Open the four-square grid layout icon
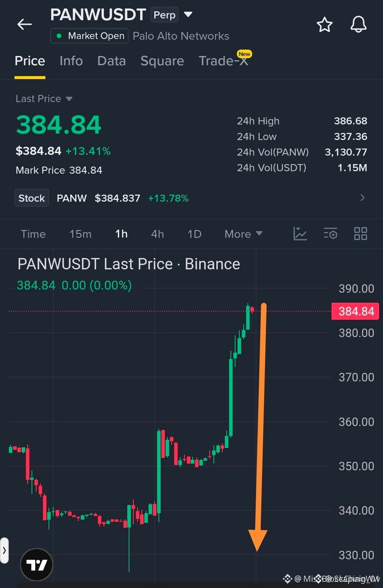383x588 pixels. tap(361, 234)
